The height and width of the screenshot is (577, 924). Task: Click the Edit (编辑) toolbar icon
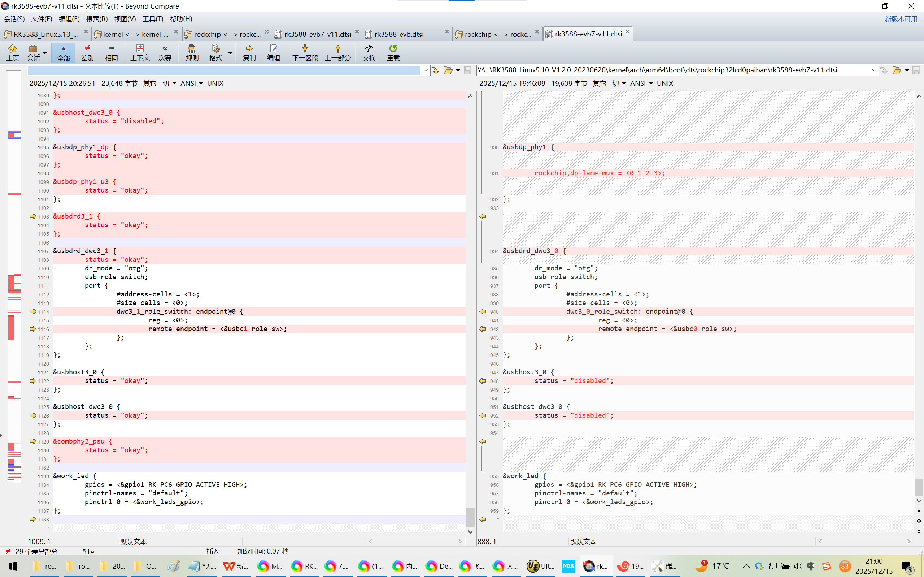(x=273, y=52)
